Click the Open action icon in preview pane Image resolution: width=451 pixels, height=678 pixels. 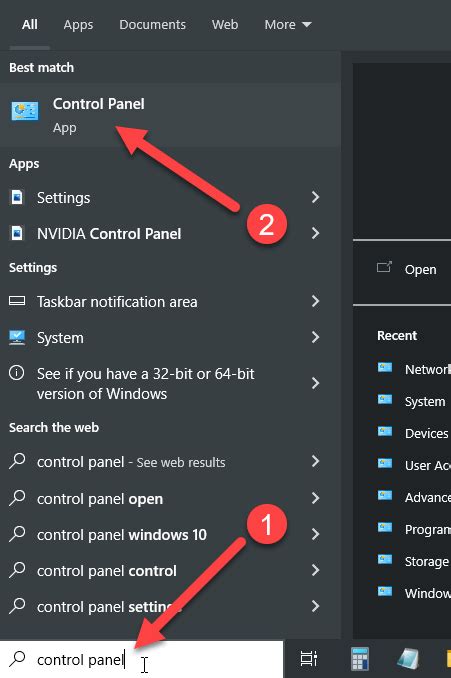tap(384, 267)
